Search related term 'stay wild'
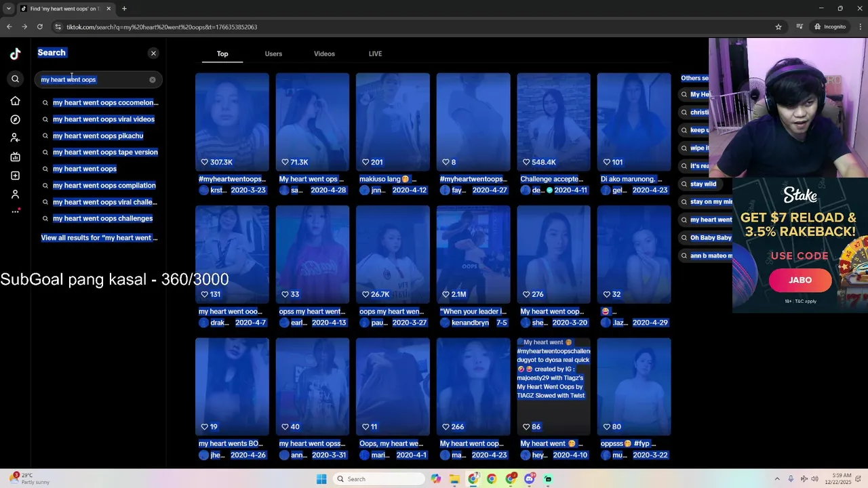 point(703,184)
